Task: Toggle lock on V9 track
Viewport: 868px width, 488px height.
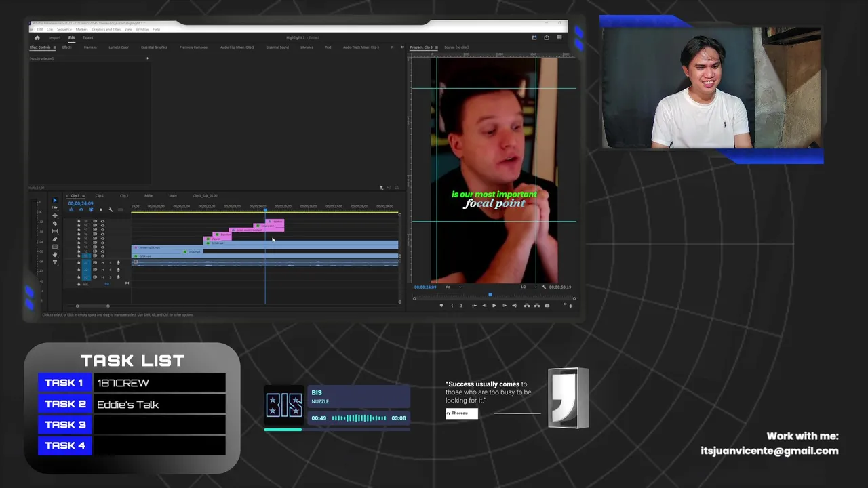Action: [x=79, y=221]
